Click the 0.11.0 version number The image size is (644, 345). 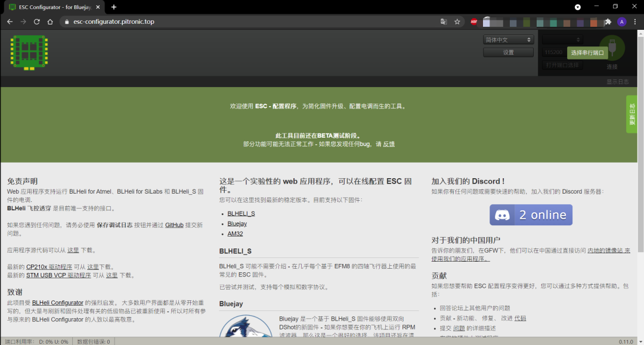[x=626, y=341]
